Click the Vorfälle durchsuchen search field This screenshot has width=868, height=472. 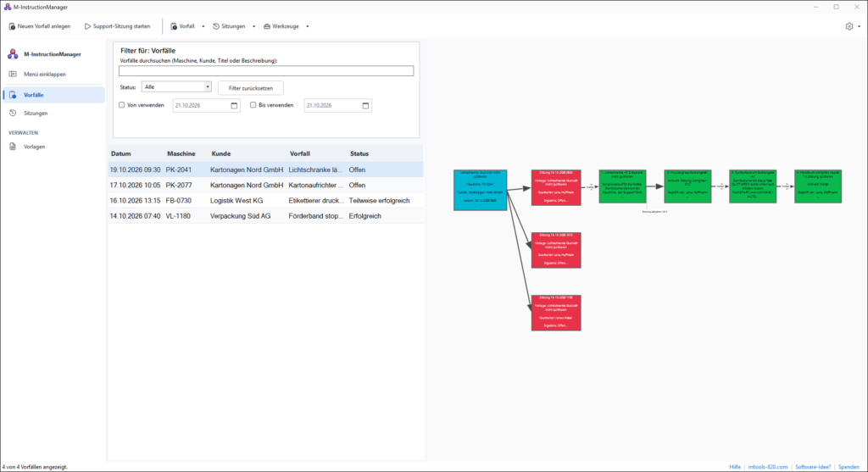tap(265, 71)
